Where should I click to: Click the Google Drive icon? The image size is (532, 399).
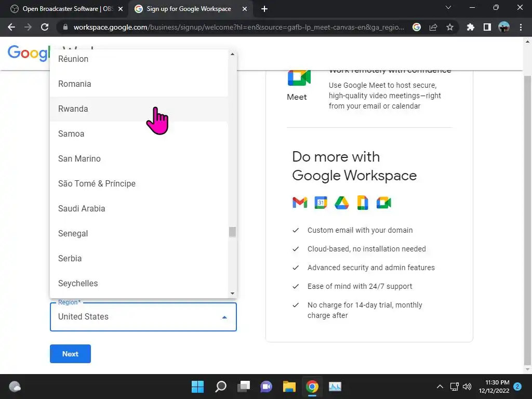coord(342,203)
